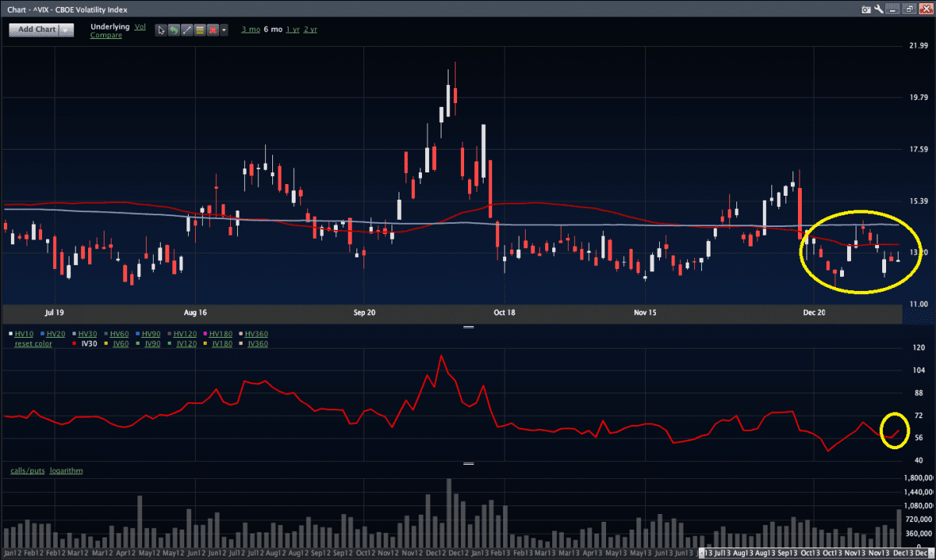Switch chart range to 1 yr
The height and width of the screenshot is (560, 936).
point(292,29)
